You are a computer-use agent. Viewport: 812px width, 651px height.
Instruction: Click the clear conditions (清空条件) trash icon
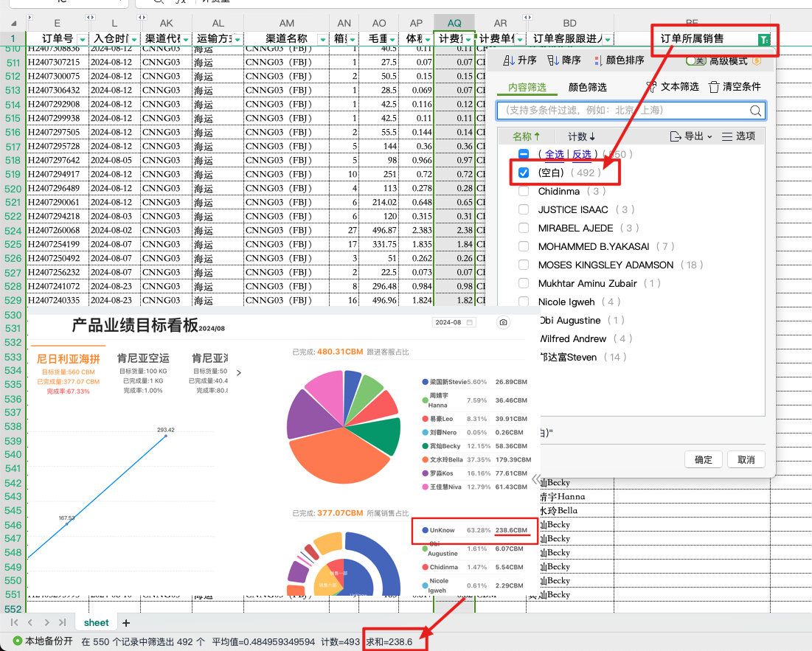(714, 87)
